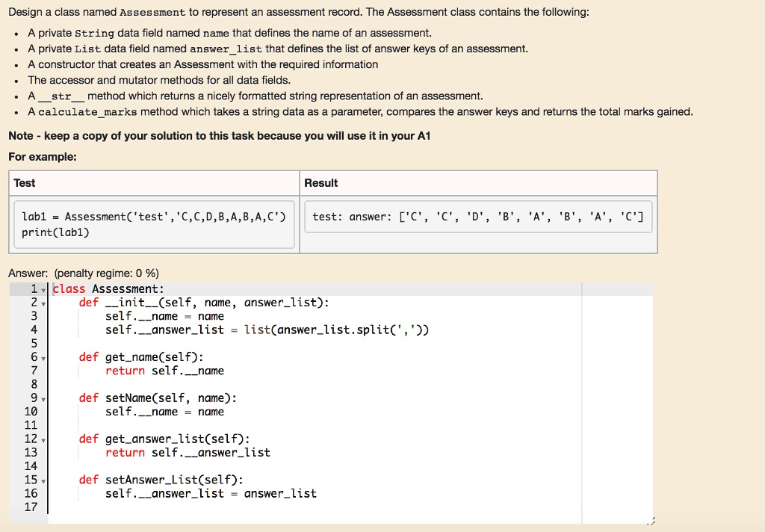Fold the setName method at line 9
765x532 pixels.
click(x=43, y=400)
